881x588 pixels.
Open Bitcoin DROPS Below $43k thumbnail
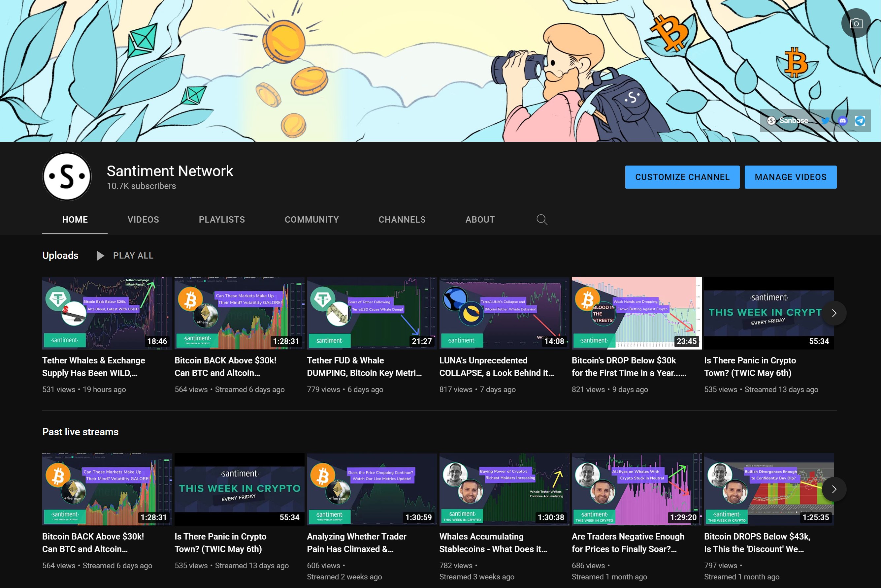[769, 489]
